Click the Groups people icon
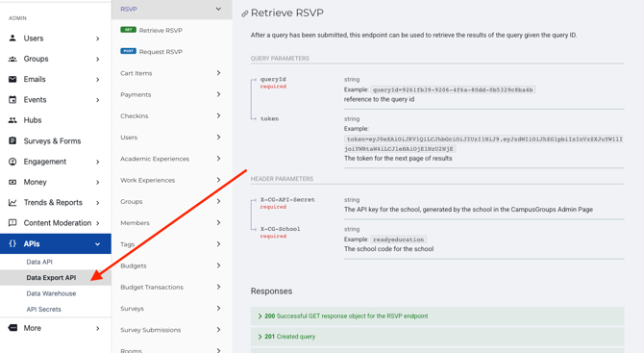Screen dimensions: 644x353 [12, 59]
